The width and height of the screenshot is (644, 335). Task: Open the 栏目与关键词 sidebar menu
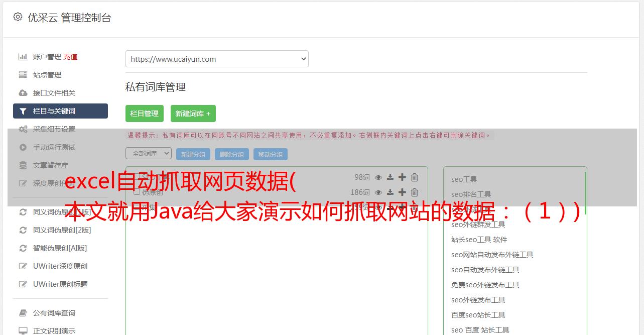tap(60, 111)
